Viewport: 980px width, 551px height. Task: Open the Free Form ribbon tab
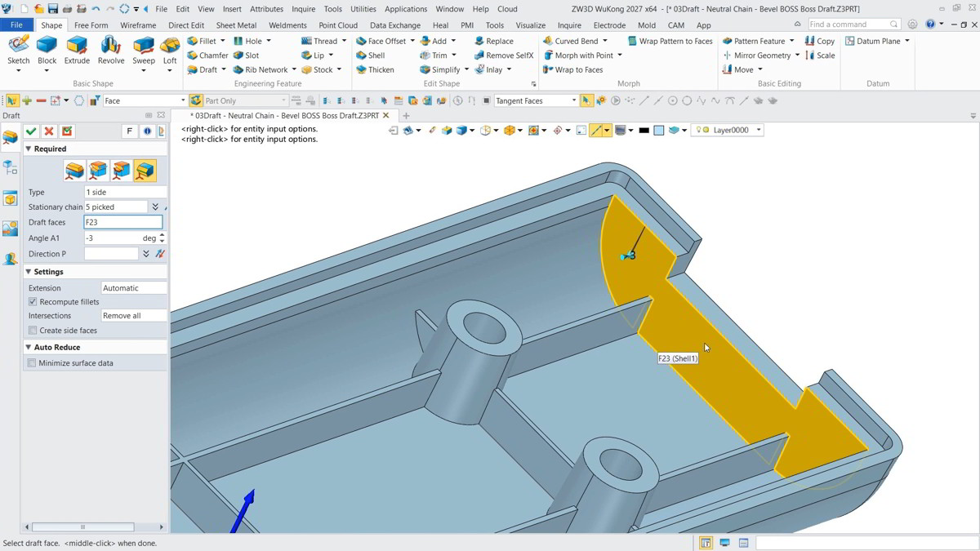[x=91, y=25]
